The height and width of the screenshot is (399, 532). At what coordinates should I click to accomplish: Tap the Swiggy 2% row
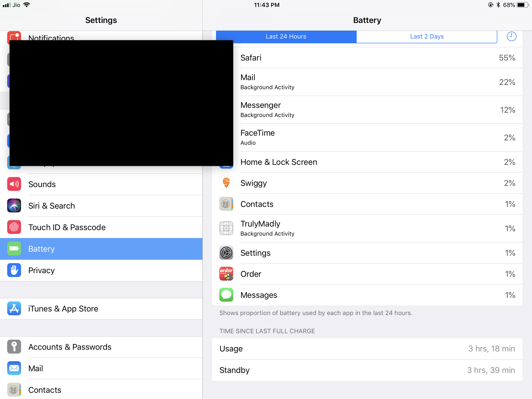point(367,183)
